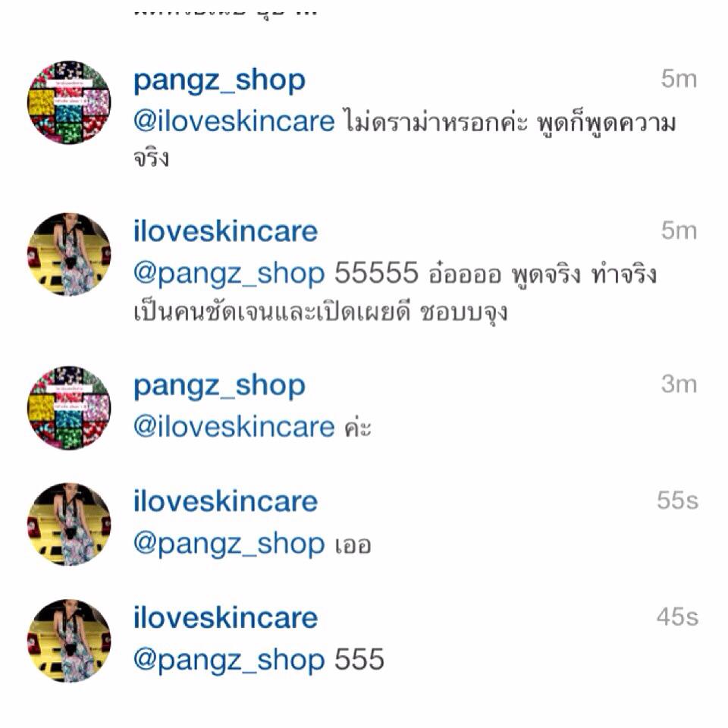Tap iloveskincare username on the 55s comment
The width and height of the screenshot is (728, 728).
[226, 501]
